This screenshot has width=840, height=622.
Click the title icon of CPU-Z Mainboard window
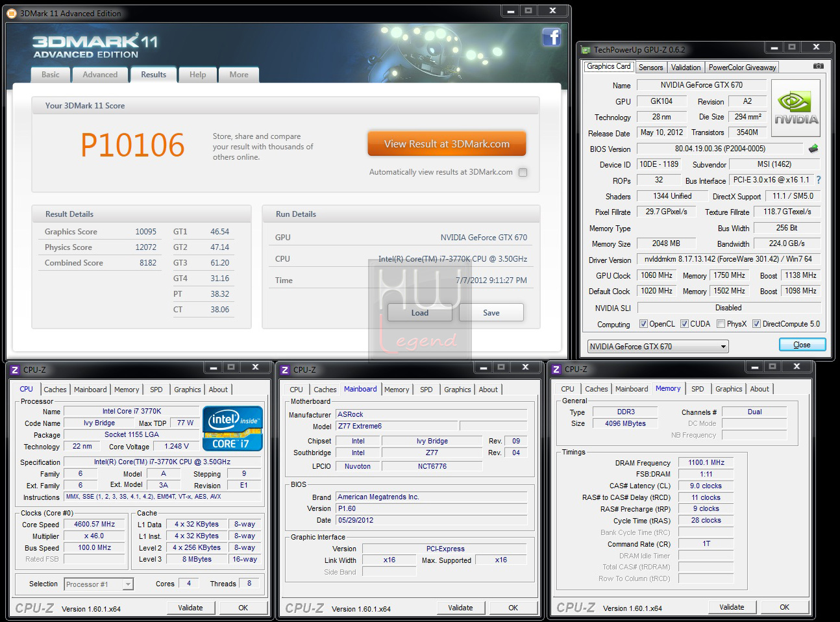pyautogui.click(x=285, y=369)
